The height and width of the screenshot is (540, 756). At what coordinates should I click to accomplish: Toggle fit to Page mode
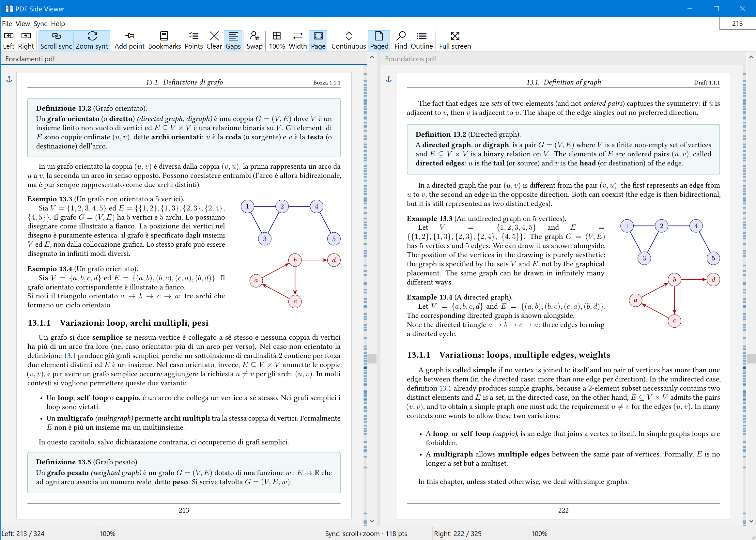tap(318, 40)
